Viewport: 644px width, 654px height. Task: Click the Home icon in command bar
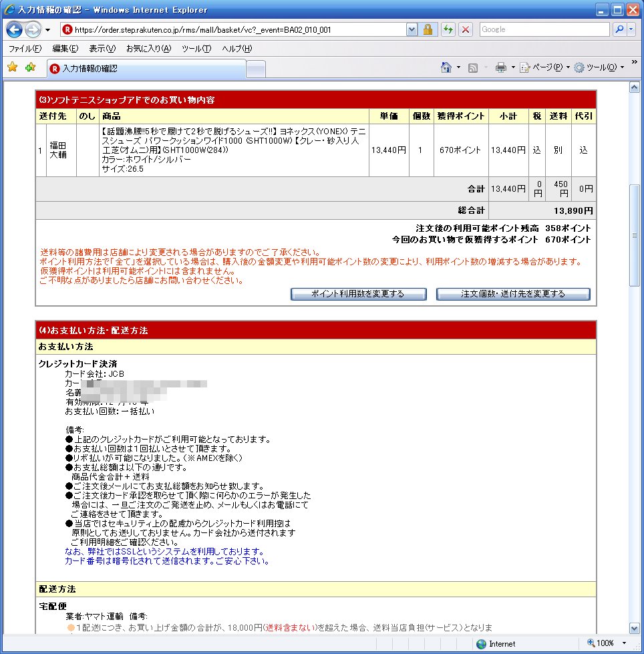click(x=446, y=67)
